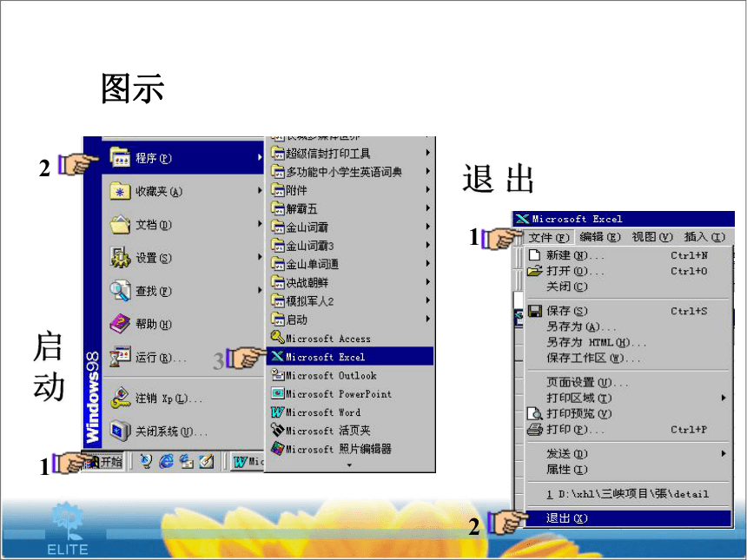Image resolution: width=747 pixels, height=560 pixels.
Task: Click the 金山词霸 program folder icon
Action: click(x=278, y=227)
